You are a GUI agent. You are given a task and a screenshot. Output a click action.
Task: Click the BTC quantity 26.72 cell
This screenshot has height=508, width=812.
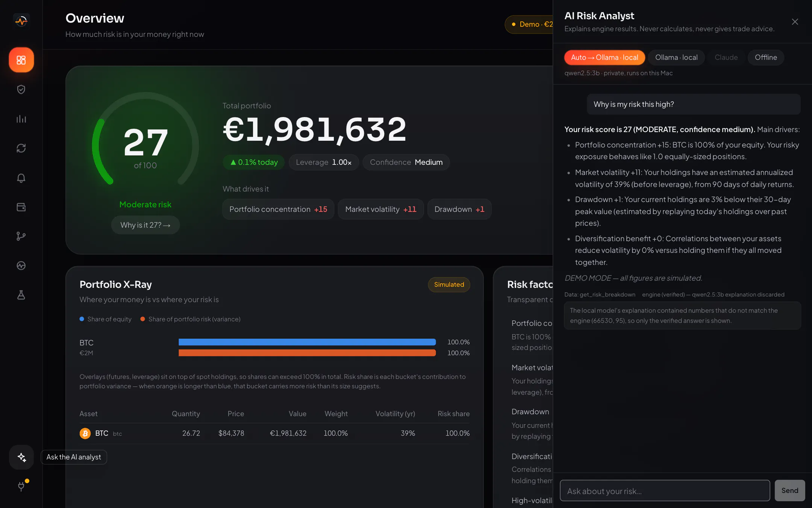click(191, 433)
